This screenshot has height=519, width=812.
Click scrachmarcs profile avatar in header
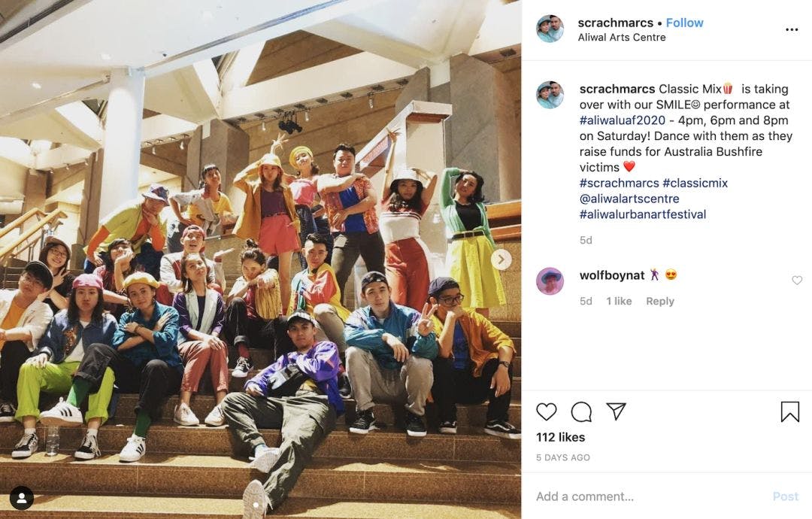(550, 29)
